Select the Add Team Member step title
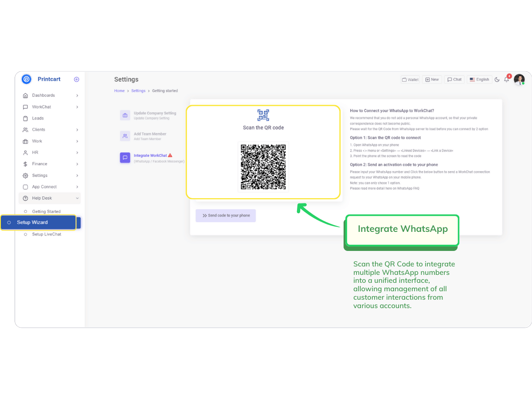This screenshot has width=532, height=399. 150,134
